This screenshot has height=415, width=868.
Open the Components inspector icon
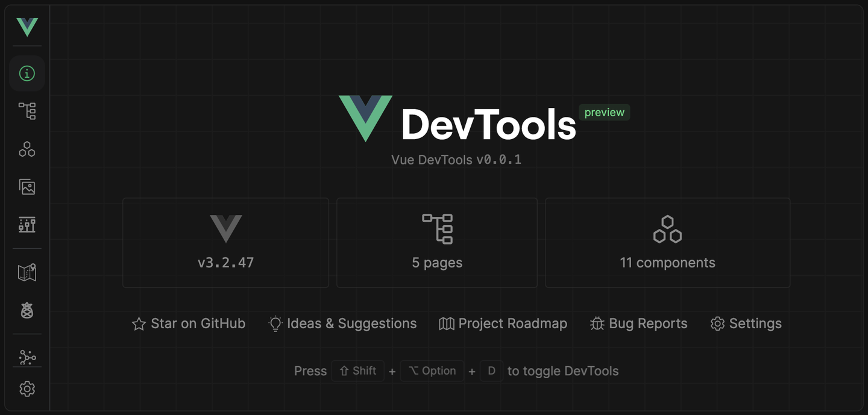27,149
